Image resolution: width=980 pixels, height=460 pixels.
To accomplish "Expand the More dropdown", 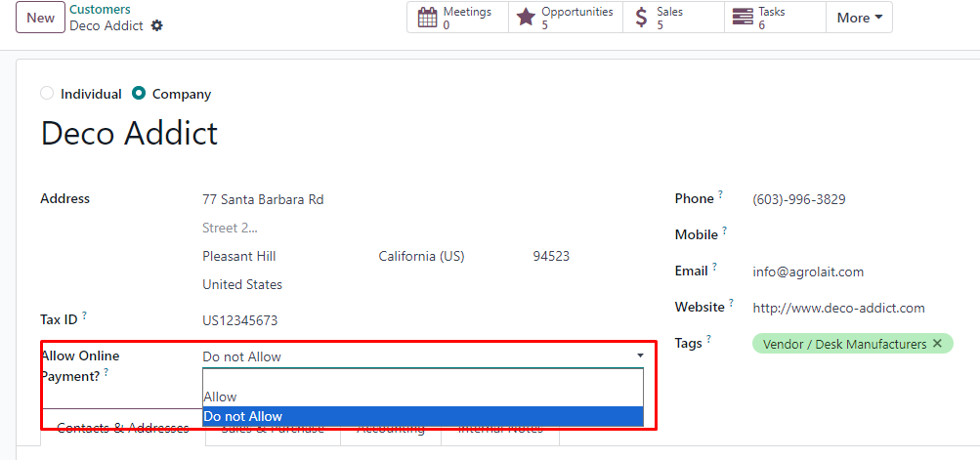I will (860, 18).
